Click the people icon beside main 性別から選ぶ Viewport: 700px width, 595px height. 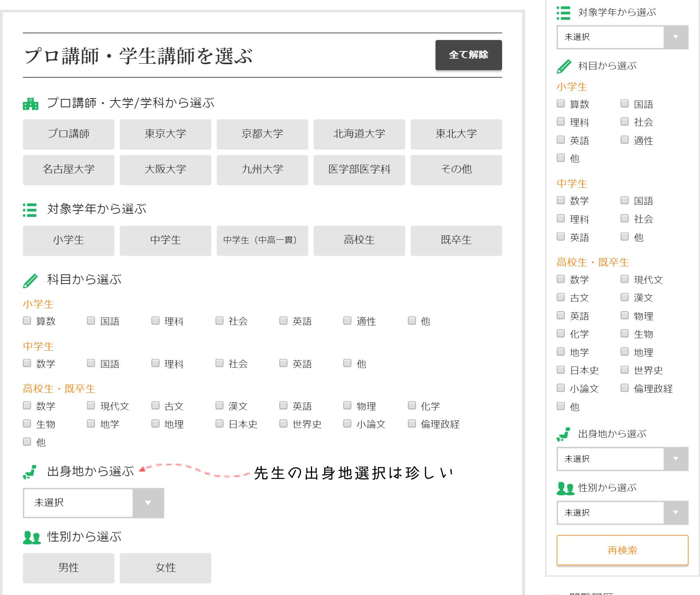pos(32,538)
